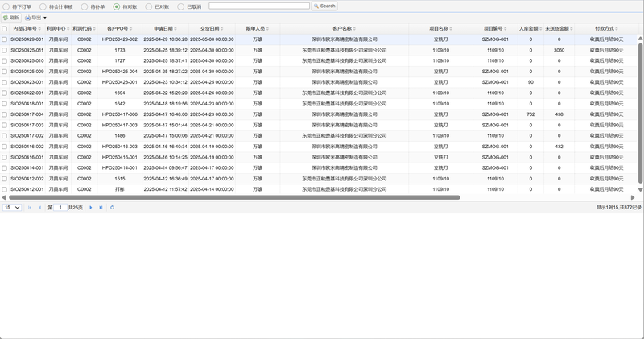644x339 pixels.
Task: Click the page number input field
Action: [x=60, y=208]
